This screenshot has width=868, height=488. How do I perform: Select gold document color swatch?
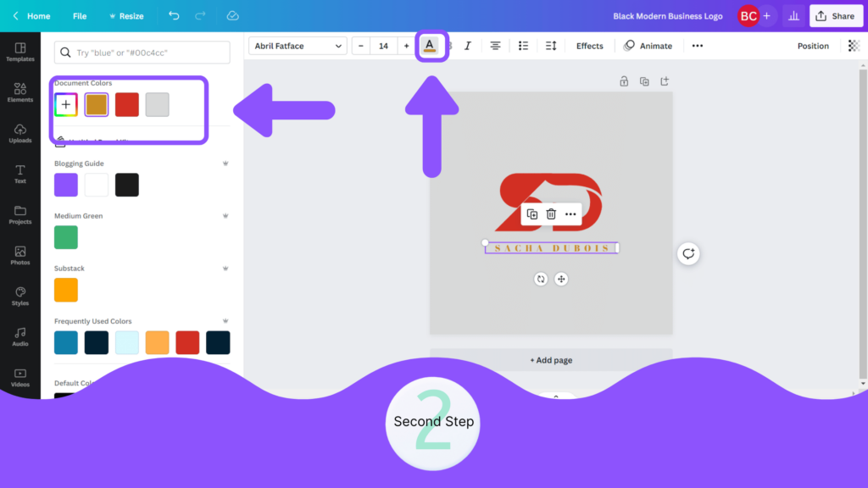coord(97,104)
